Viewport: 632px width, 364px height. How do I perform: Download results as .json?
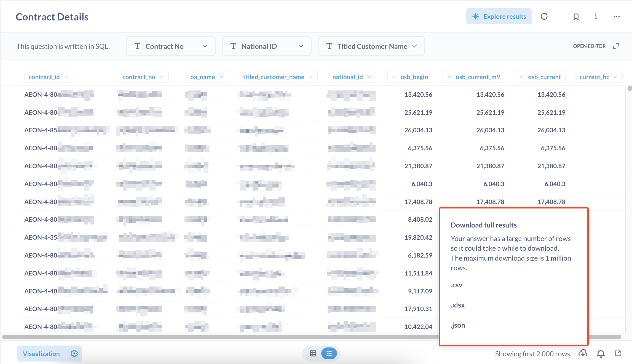(458, 325)
